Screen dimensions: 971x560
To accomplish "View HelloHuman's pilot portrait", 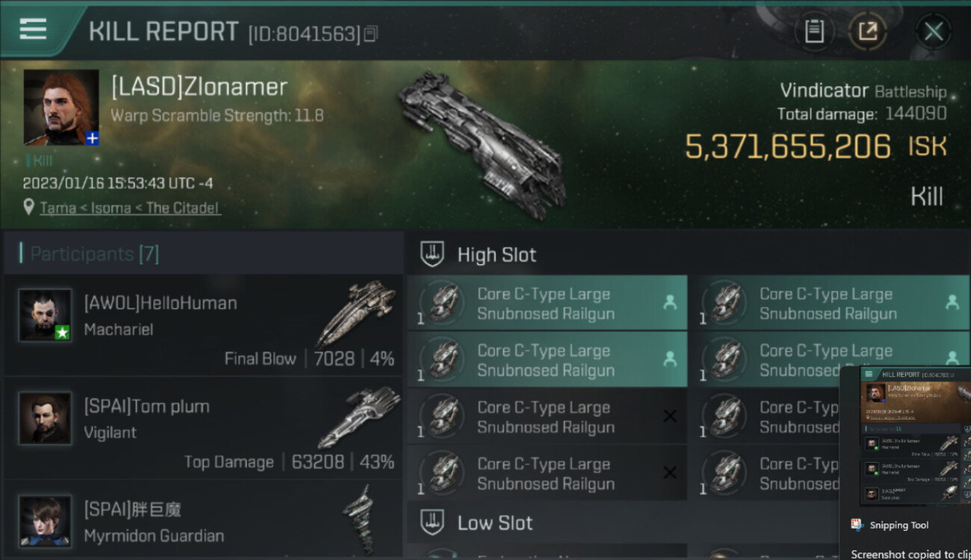I will point(45,315).
